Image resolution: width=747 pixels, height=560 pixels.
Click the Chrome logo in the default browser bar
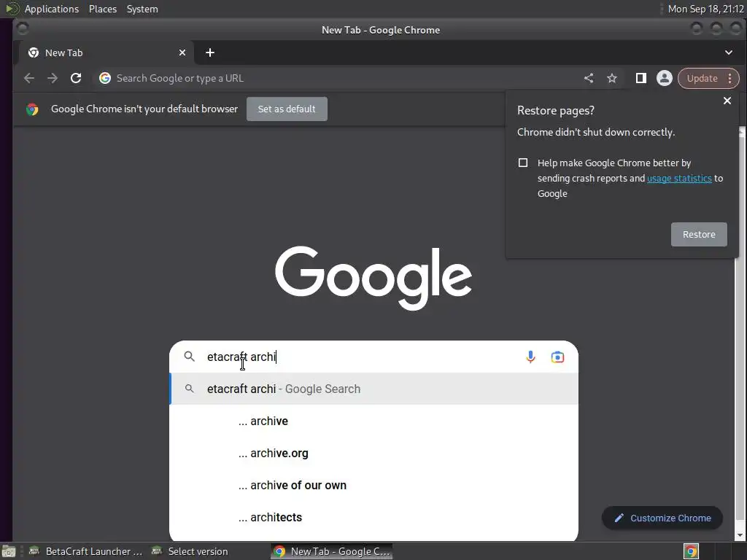click(32, 109)
